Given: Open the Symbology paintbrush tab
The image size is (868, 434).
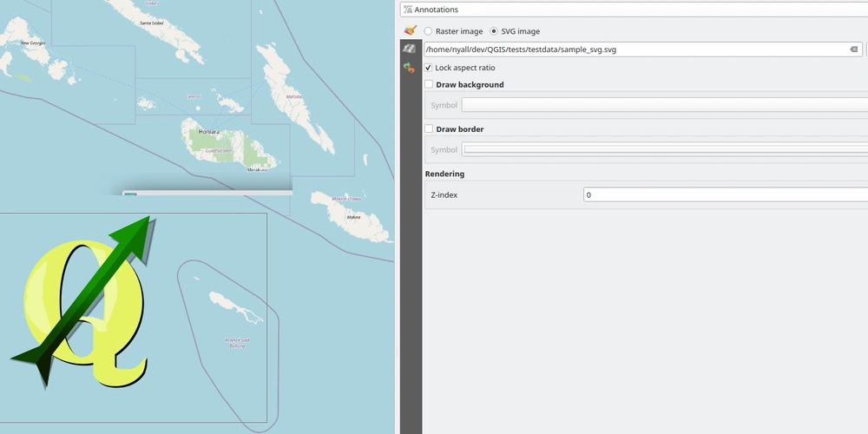Looking at the screenshot, I should tap(410, 30).
